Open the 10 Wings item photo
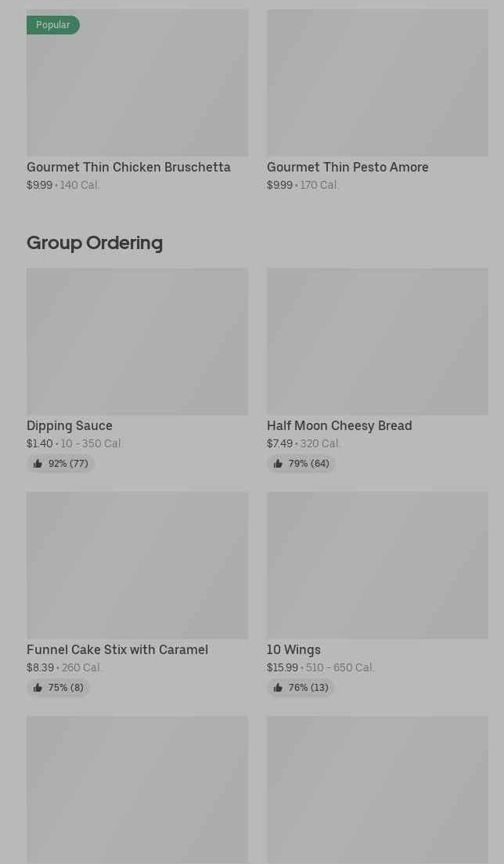Image resolution: width=504 pixels, height=864 pixels. coord(377,566)
